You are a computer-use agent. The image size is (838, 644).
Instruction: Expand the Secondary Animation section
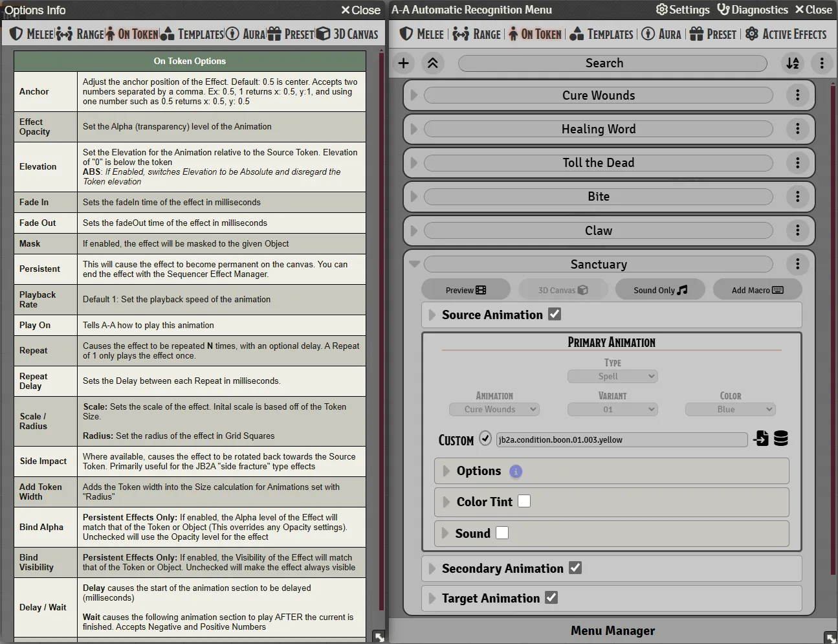coord(432,568)
